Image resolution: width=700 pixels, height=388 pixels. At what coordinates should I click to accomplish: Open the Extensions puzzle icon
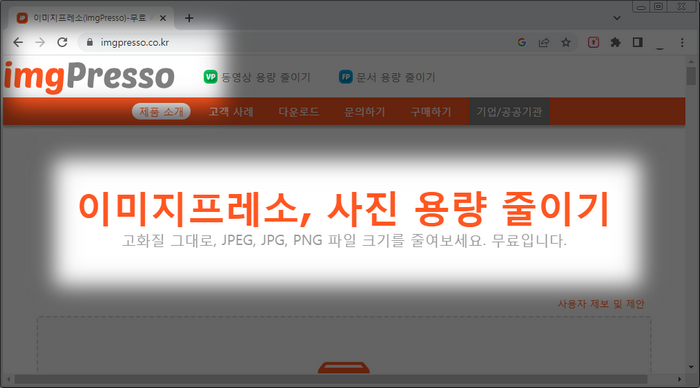pyautogui.click(x=616, y=42)
